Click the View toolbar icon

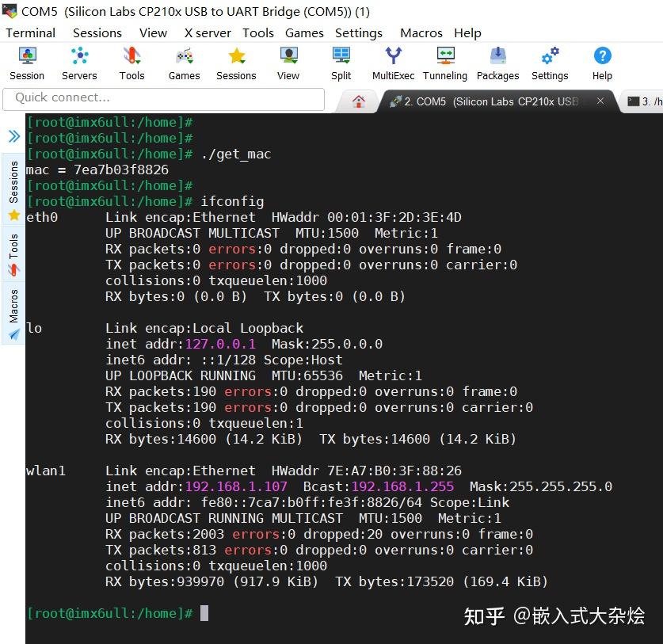click(287, 62)
